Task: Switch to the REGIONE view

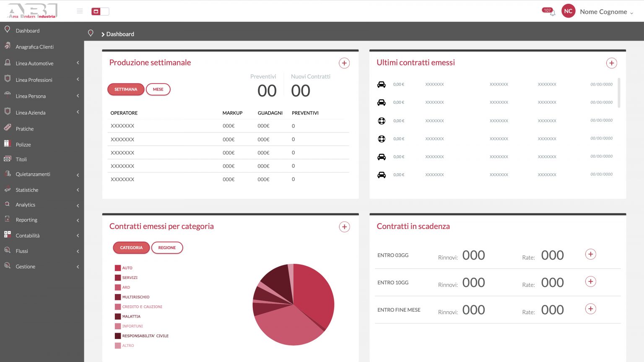Action: (x=167, y=247)
